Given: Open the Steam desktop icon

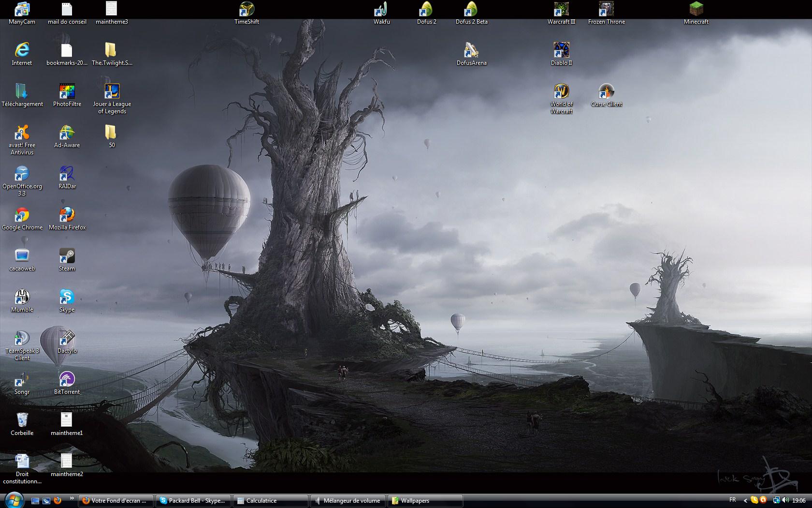Looking at the screenshot, I should (x=67, y=256).
